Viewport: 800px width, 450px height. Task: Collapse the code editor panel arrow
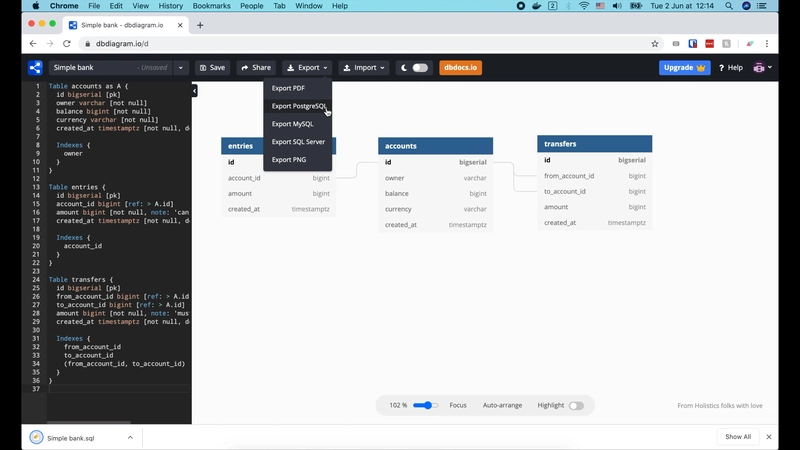click(x=194, y=91)
